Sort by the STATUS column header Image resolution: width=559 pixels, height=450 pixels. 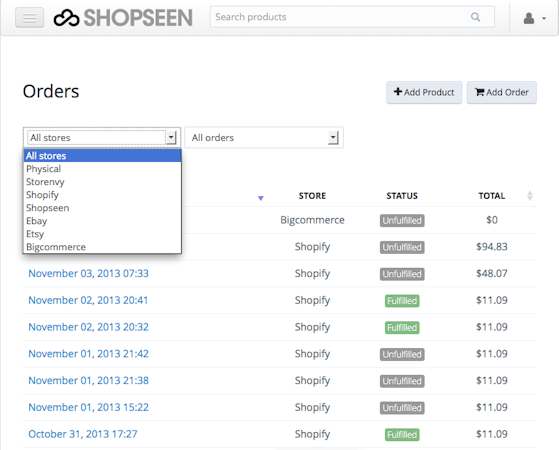(x=402, y=196)
